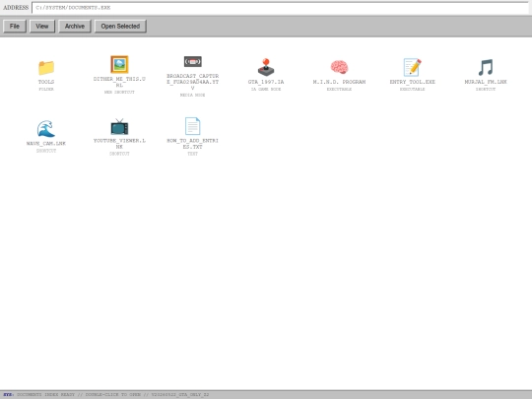Open the Archive menu

tap(75, 27)
